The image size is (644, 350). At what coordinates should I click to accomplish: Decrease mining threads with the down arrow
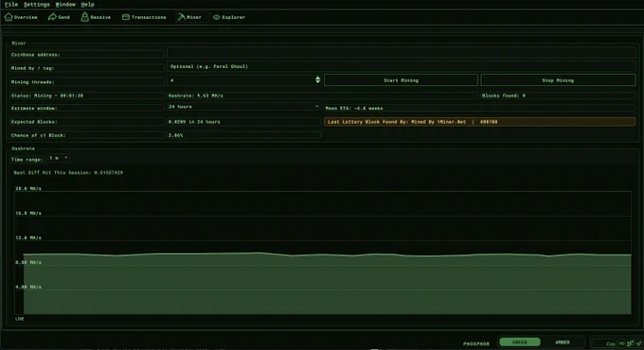coord(317,82)
